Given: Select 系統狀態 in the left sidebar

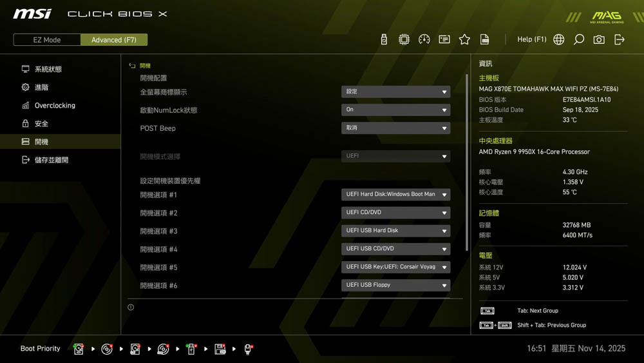Looking at the screenshot, I should pyautogui.click(x=48, y=69).
